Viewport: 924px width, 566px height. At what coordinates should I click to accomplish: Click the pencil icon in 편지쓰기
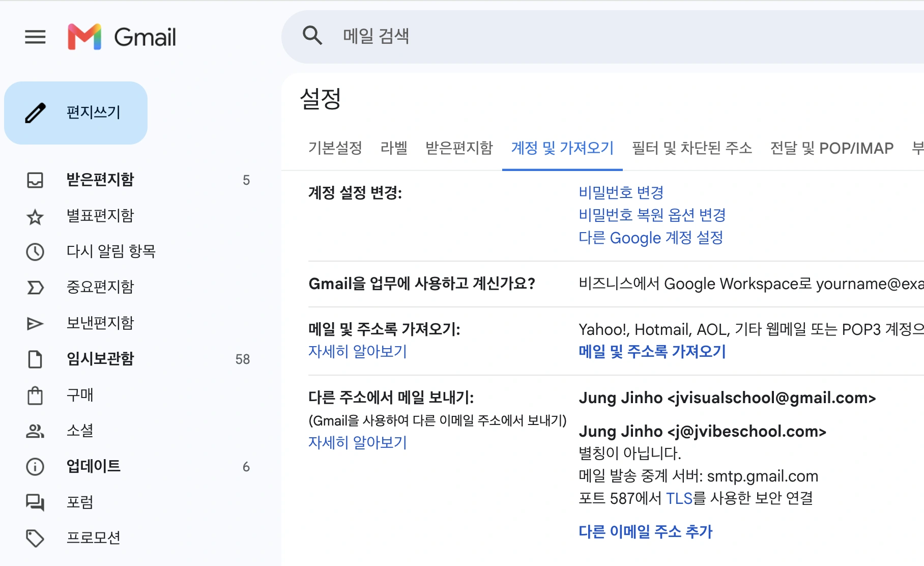[35, 112]
